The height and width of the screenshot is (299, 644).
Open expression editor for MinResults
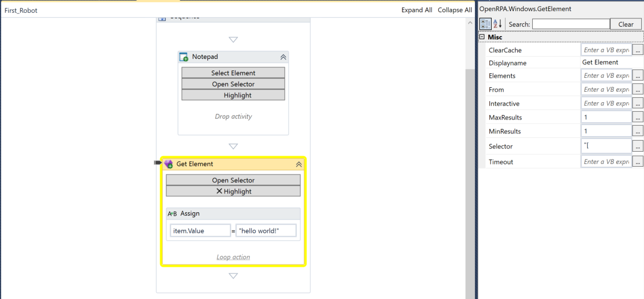click(637, 131)
